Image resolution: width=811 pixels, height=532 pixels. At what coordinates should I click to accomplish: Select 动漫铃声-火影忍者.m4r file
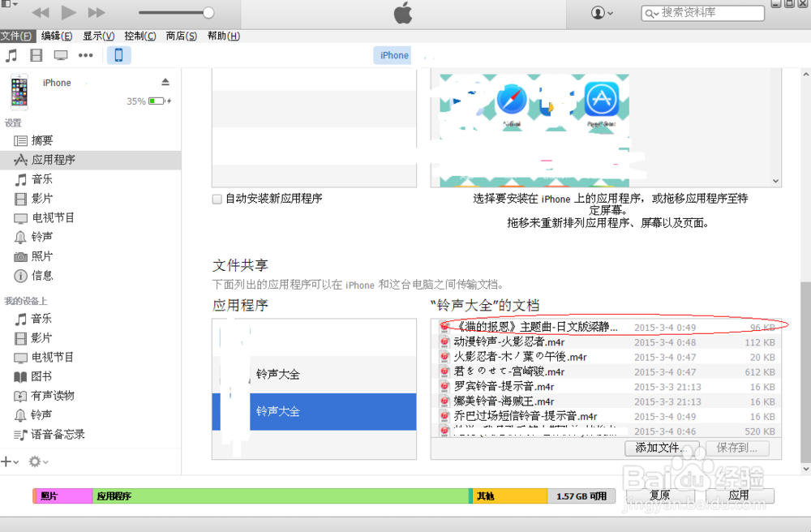[x=606, y=341]
